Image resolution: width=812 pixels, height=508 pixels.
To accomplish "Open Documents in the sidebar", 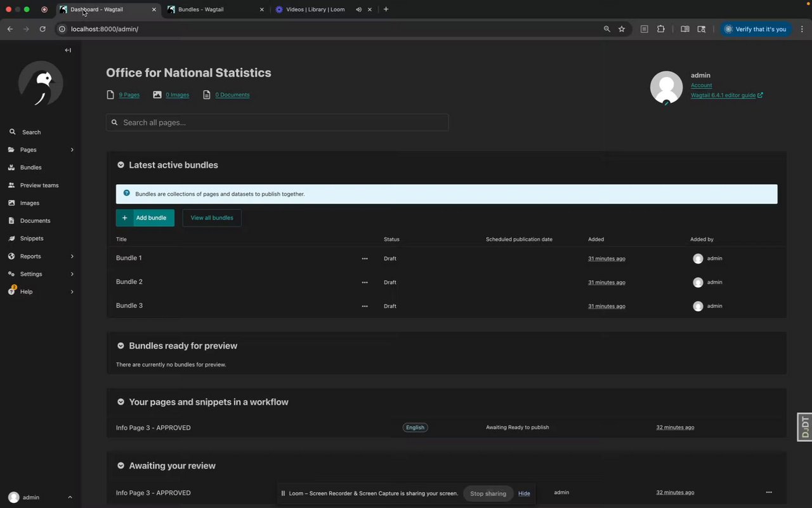I will coord(41,221).
